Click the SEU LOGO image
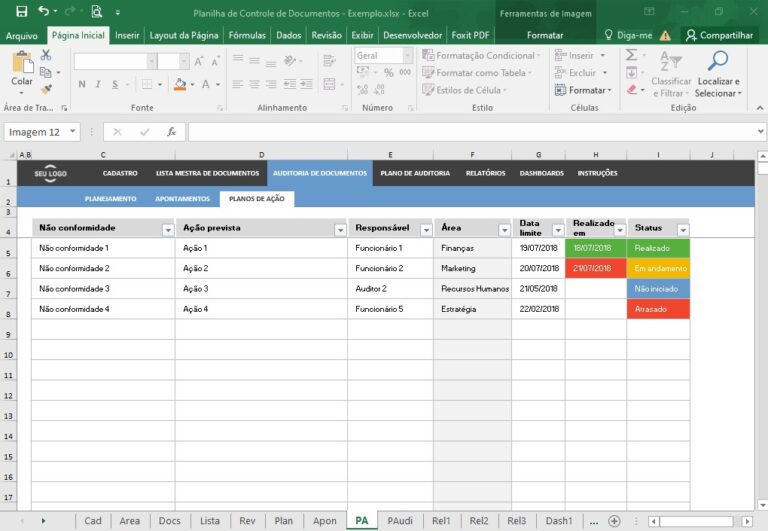The height and width of the screenshot is (531, 768). click(x=50, y=173)
